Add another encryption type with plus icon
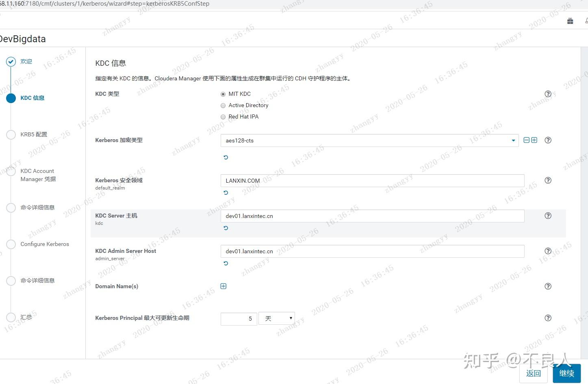Viewport: 588px width, 384px height. tap(534, 140)
